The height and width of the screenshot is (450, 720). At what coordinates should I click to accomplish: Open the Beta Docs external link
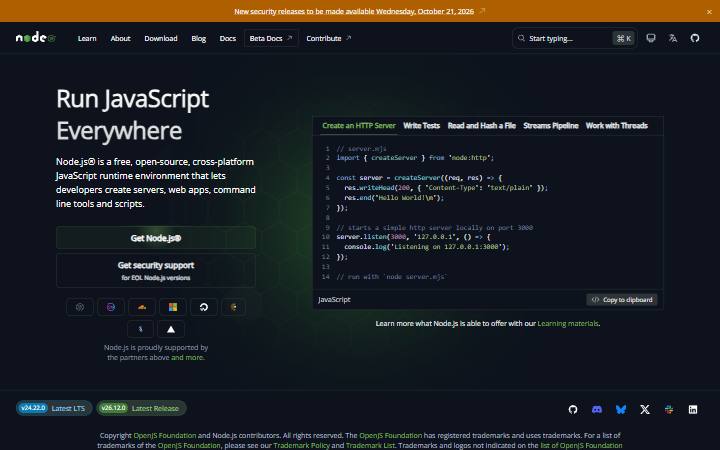[271, 38]
